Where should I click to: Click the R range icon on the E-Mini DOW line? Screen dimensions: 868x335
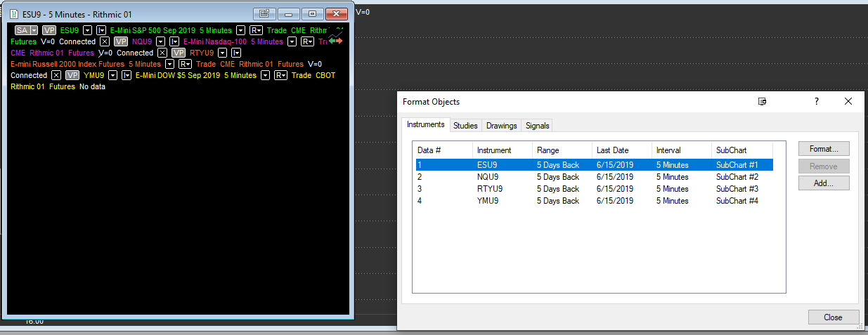tap(280, 75)
